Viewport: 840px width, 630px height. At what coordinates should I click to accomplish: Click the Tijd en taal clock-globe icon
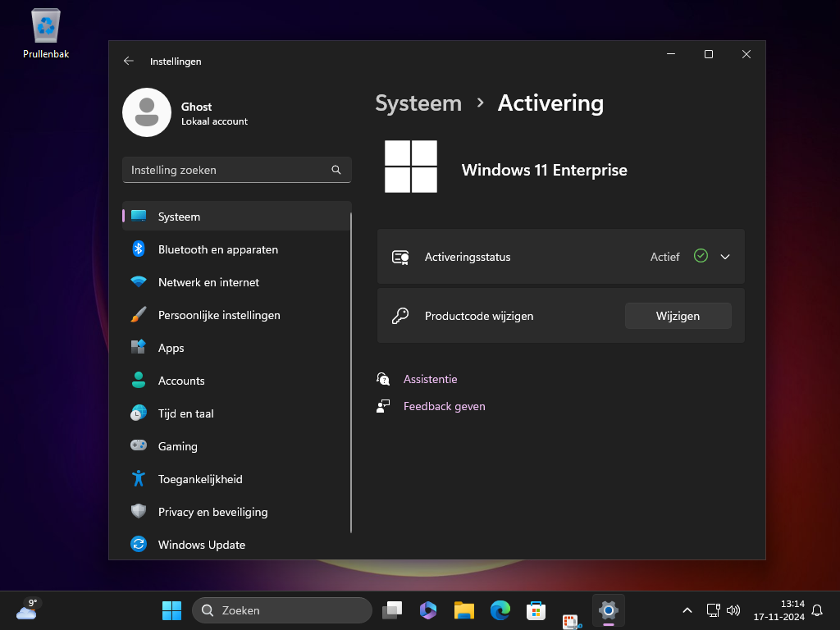click(x=139, y=413)
